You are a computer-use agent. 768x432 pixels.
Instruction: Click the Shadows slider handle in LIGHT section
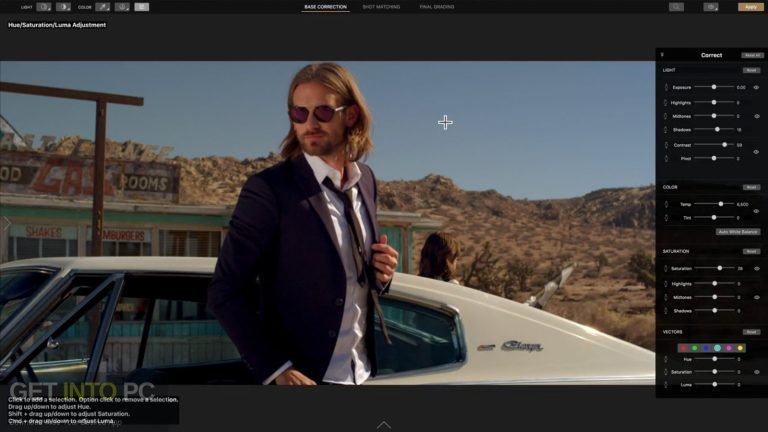point(717,129)
